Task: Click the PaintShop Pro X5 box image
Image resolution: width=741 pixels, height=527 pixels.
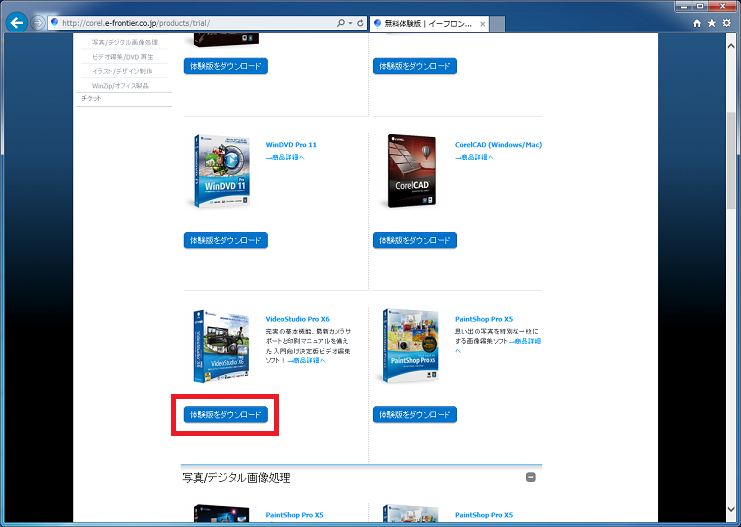Action: pos(410,346)
